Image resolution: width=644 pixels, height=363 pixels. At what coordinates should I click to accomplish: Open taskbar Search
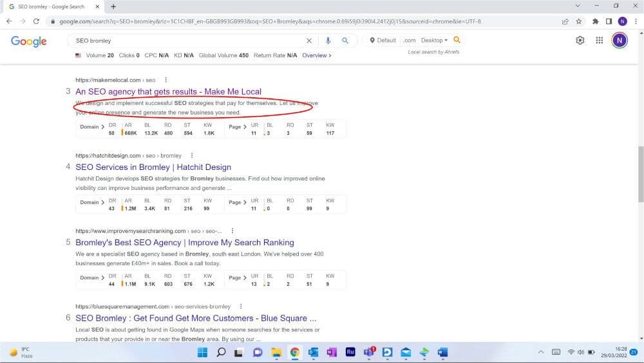pyautogui.click(x=221, y=352)
